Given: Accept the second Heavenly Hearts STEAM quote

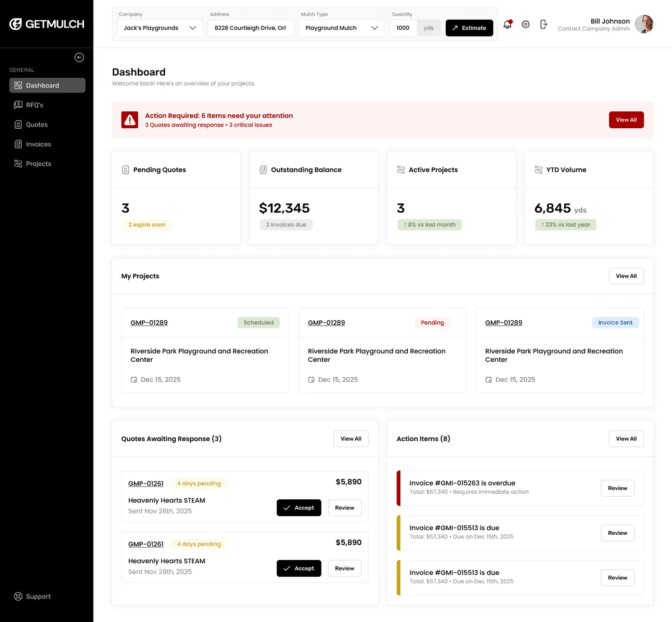Looking at the screenshot, I should pyautogui.click(x=299, y=568).
